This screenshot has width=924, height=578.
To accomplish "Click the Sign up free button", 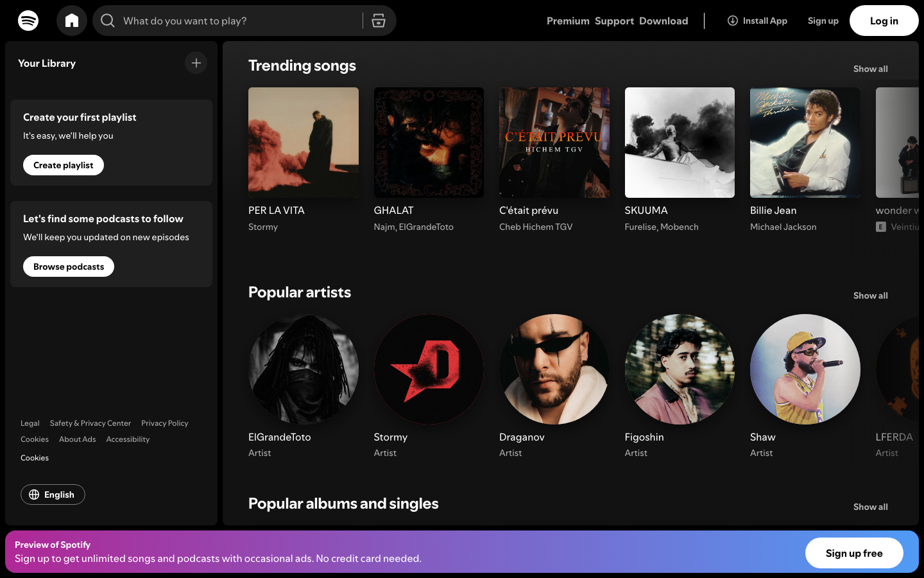I will coord(854,553).
